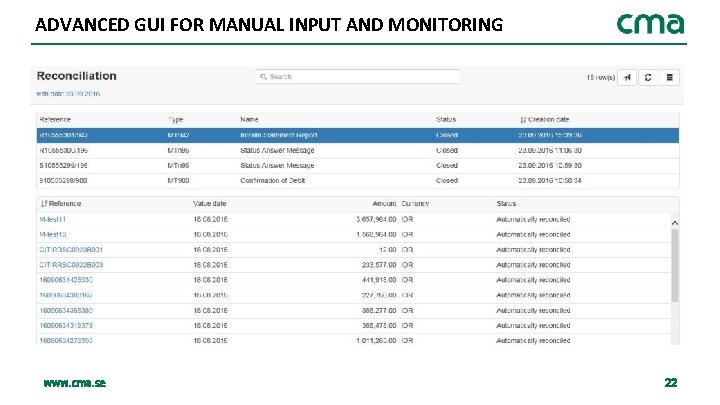This screenshot has width=720, height=405.
Task: Click the Closed status of Confirmation of Debit
Action: point(447,181)
